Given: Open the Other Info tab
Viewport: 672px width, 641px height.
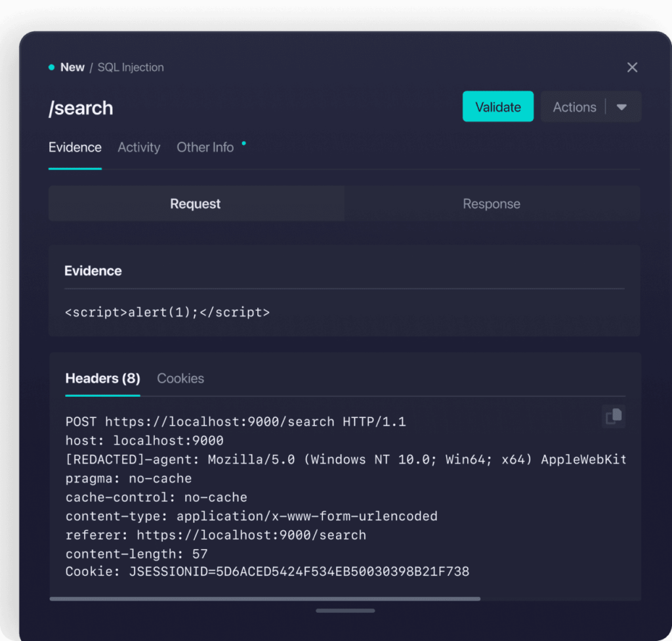Looking at the screenshot, I should (x=205, y=148).
